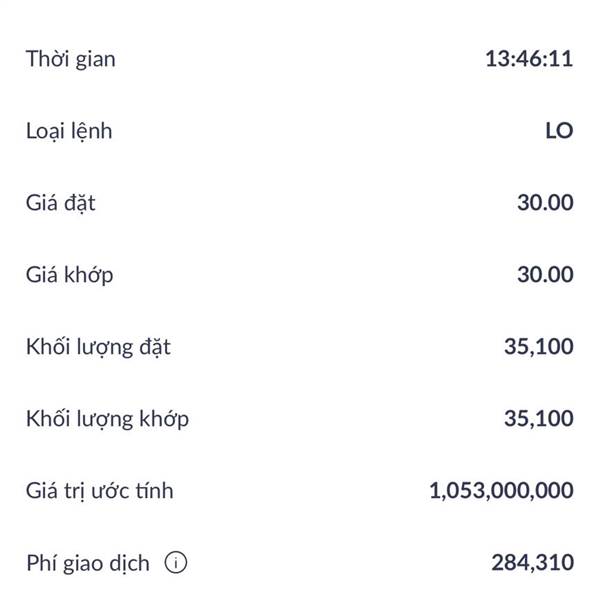This screenshot has height=600, width=600.
Task: Select the Khối lượng đặt label
Action: [98, 347]
